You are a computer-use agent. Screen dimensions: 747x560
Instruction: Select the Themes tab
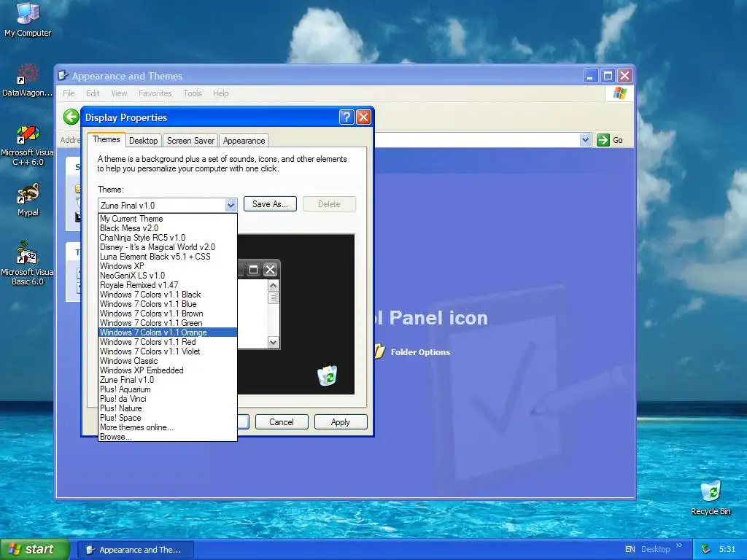[x=107, y=139]
